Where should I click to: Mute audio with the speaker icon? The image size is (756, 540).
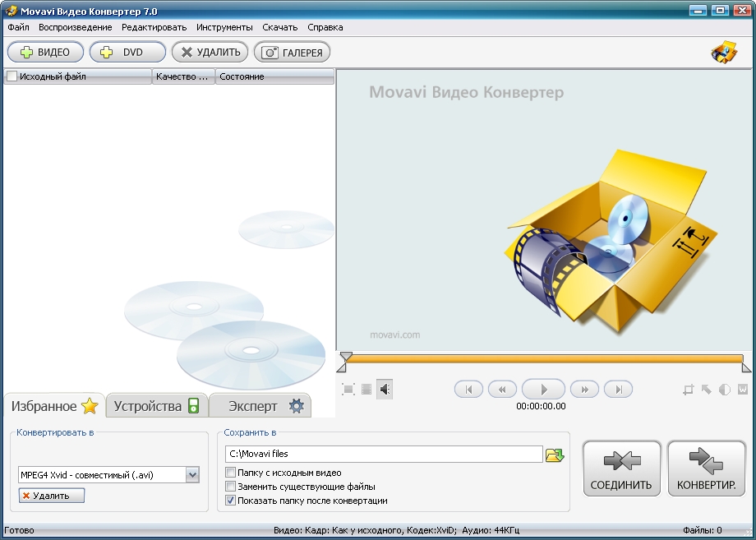coord(385,390)
